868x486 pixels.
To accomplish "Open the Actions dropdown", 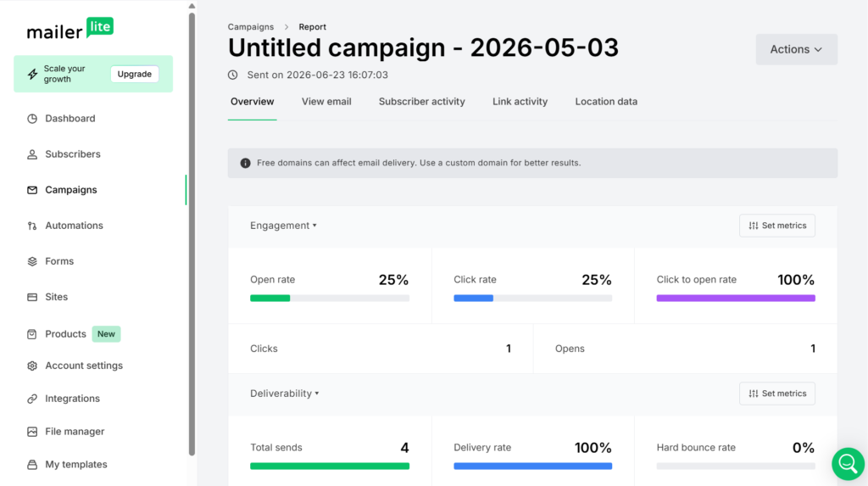I will [797, 49].
